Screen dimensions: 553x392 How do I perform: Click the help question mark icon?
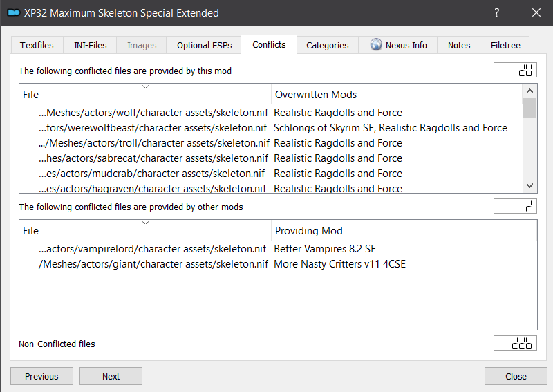(496, 12)
